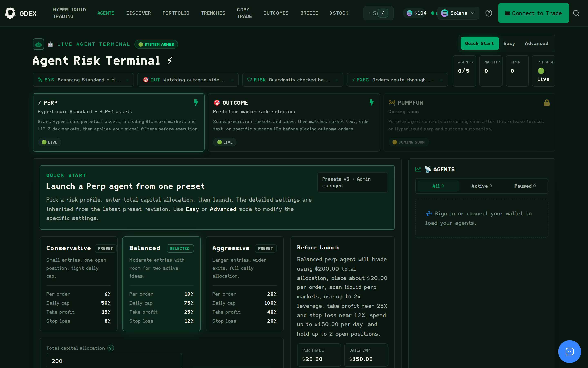588x368 pixels.
Task: Click the chart icon beside AGENTS heading
Action: (418, 169)
